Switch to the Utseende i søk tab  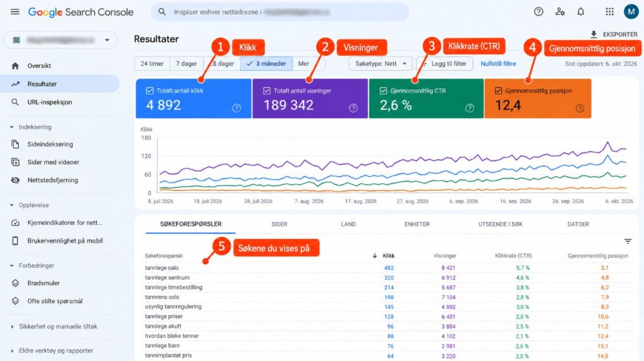point(500,225)
